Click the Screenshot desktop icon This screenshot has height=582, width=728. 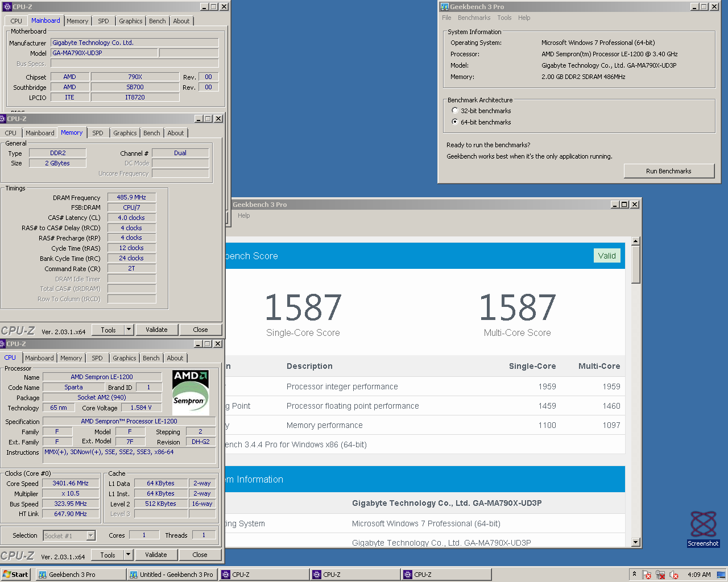(x=704, y=529)
